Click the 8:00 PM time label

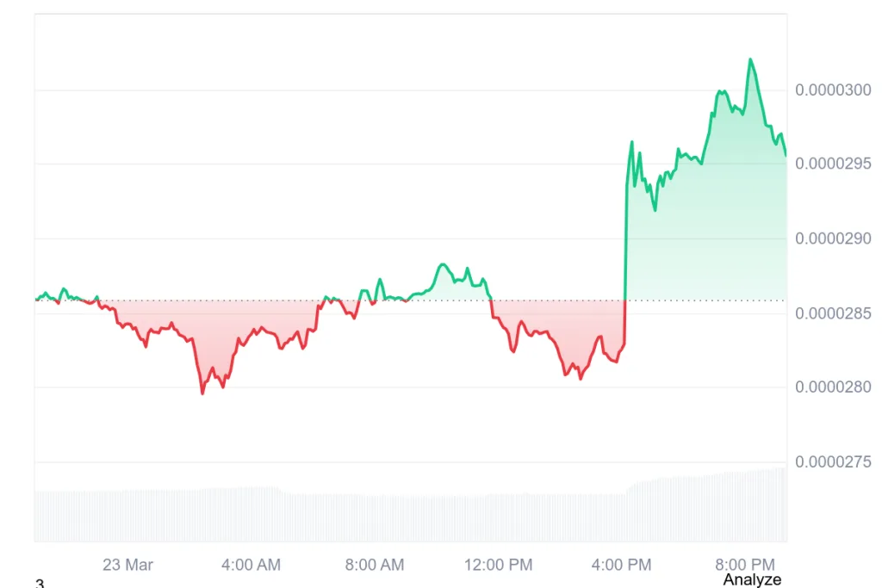click(x=745, y=564)
